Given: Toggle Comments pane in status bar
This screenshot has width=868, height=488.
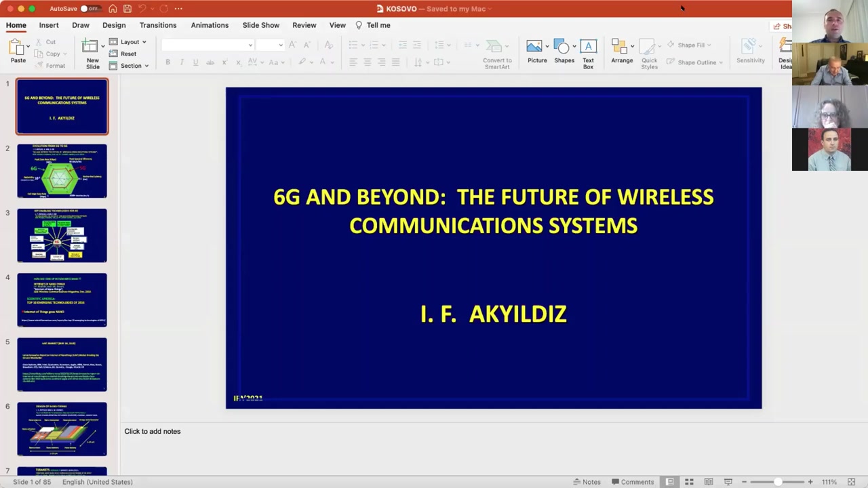Looking at the screenshot, I should click(632, 482).
